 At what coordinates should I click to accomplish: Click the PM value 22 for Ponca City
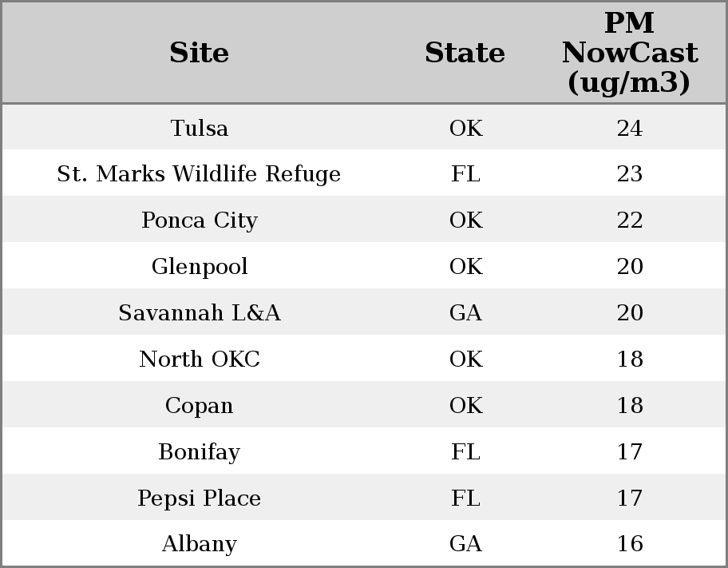629,220
